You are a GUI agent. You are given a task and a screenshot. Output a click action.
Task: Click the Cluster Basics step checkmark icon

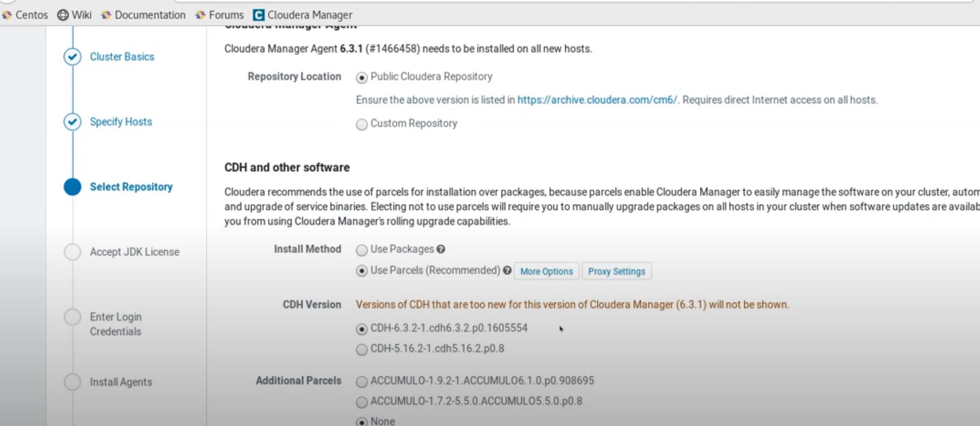click(x=72, y=57)
